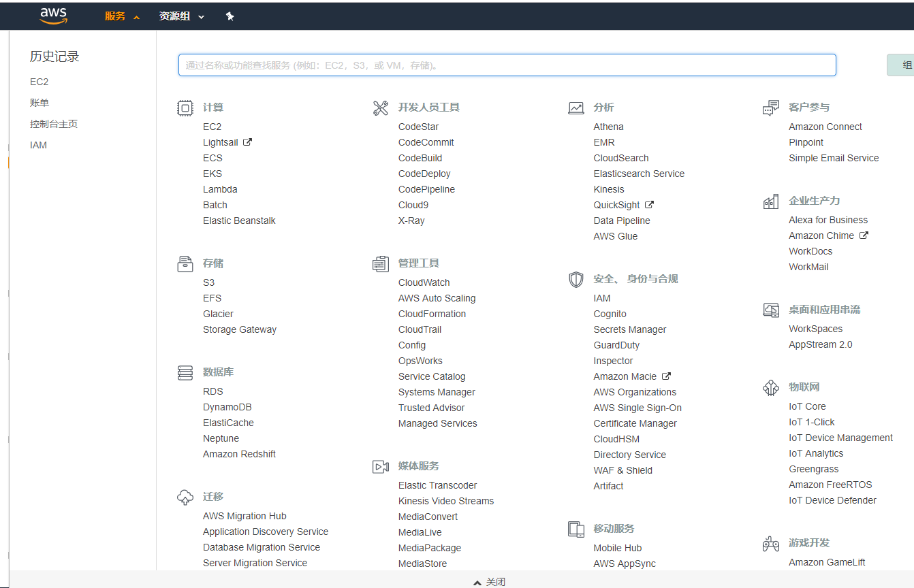Screen dimensions: 914x588
Task: Open WAF & Shield service
Action: pyautogui.click(x=623, y=470)
